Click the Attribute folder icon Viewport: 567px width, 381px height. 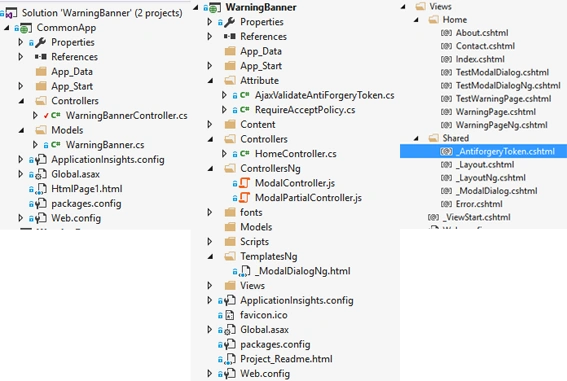click(x=230, y=80)
